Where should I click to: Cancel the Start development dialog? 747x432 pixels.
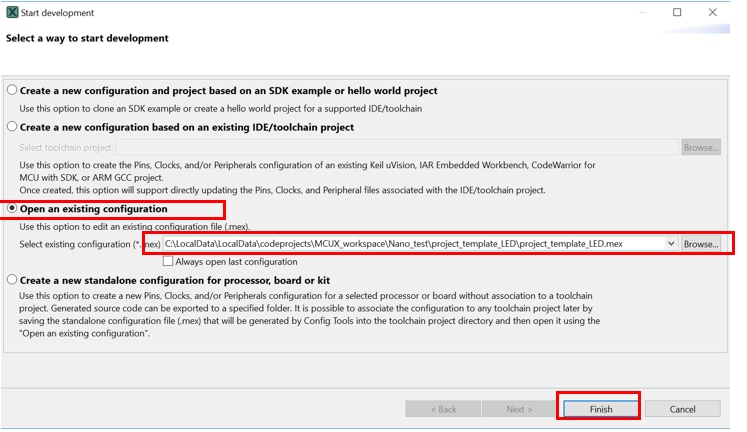click(x=682, y=409)
